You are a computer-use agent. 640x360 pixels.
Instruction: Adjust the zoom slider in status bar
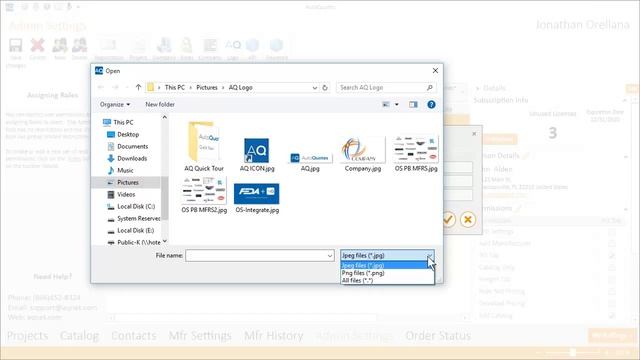coord(573,352)
